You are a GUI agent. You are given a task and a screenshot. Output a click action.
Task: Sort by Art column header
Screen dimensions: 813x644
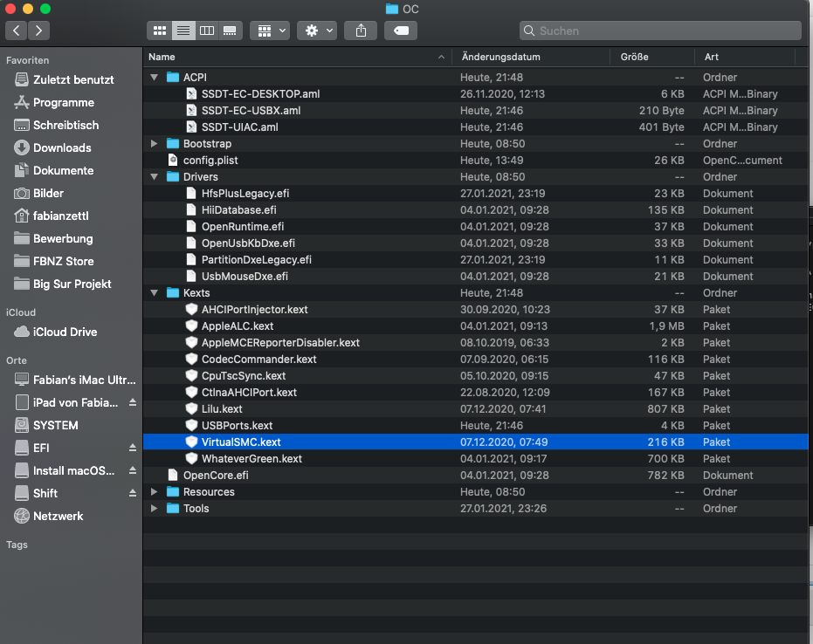pyautogui.click(x=745, y=57)
